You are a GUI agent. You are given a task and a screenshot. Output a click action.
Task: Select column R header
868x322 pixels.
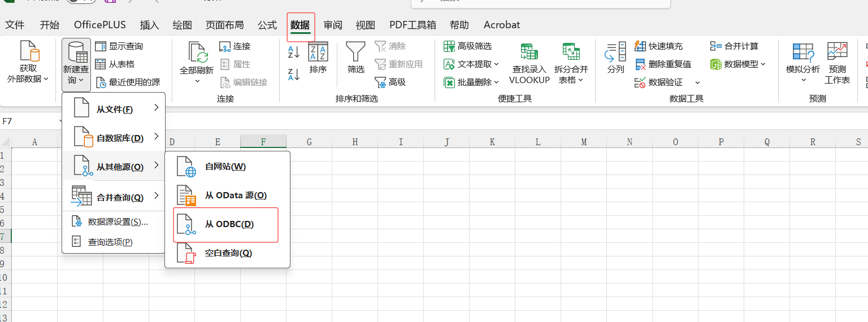point(813,142)
